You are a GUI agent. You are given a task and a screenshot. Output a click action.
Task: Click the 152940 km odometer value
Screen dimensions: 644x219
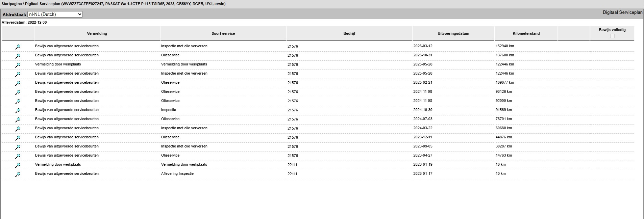(x=505, y=46)
